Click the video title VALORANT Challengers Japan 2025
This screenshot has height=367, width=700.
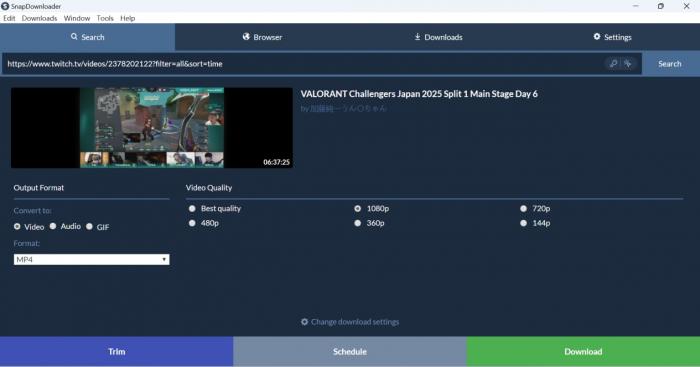(x=419, y=94)
